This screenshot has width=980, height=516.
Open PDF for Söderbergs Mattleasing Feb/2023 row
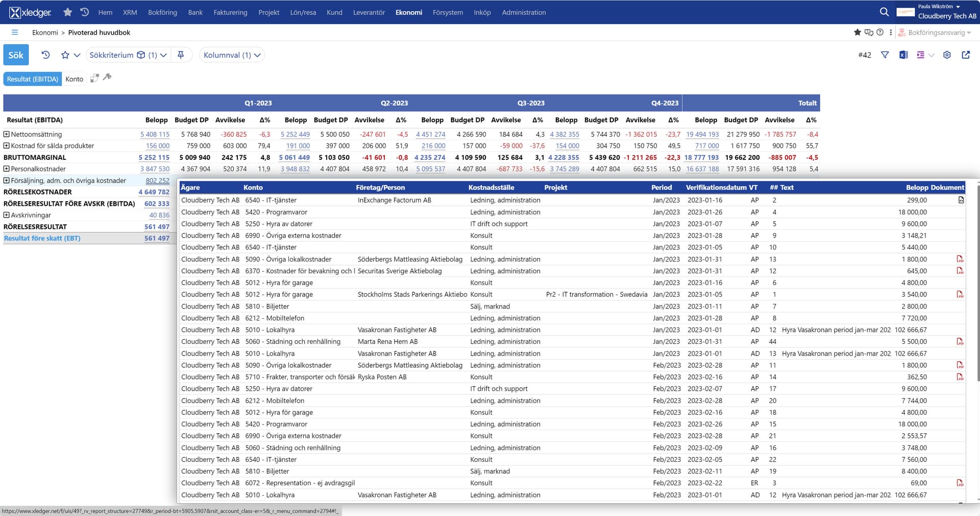(x=960, y=365)
